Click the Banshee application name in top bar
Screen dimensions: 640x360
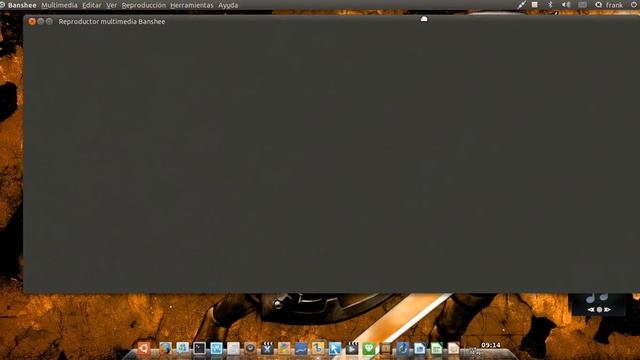pos(22,5)
